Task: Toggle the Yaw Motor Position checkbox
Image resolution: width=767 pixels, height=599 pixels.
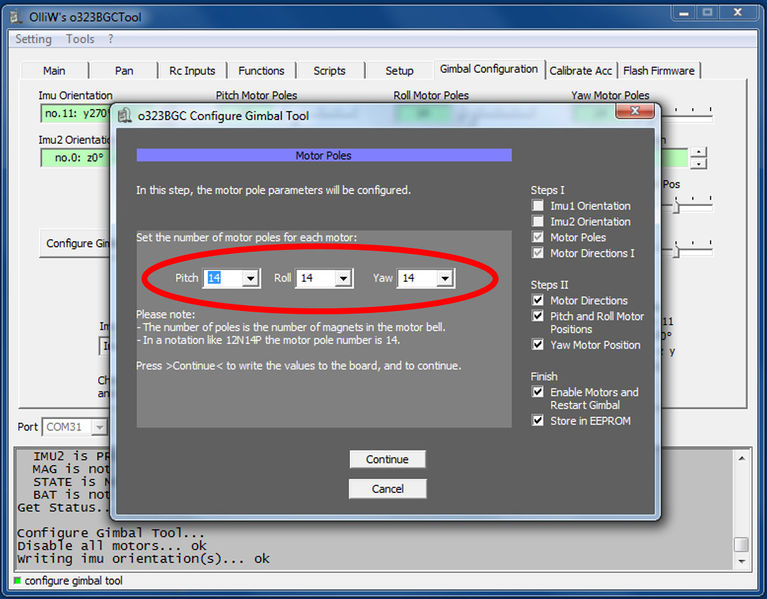Action: [x=539, y=345]
